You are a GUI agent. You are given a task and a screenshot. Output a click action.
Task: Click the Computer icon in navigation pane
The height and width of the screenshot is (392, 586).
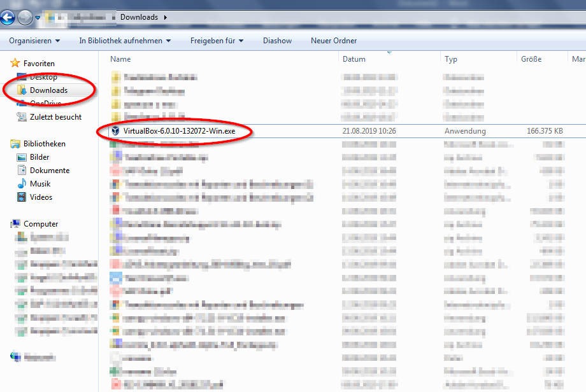[x=15, y=224]
